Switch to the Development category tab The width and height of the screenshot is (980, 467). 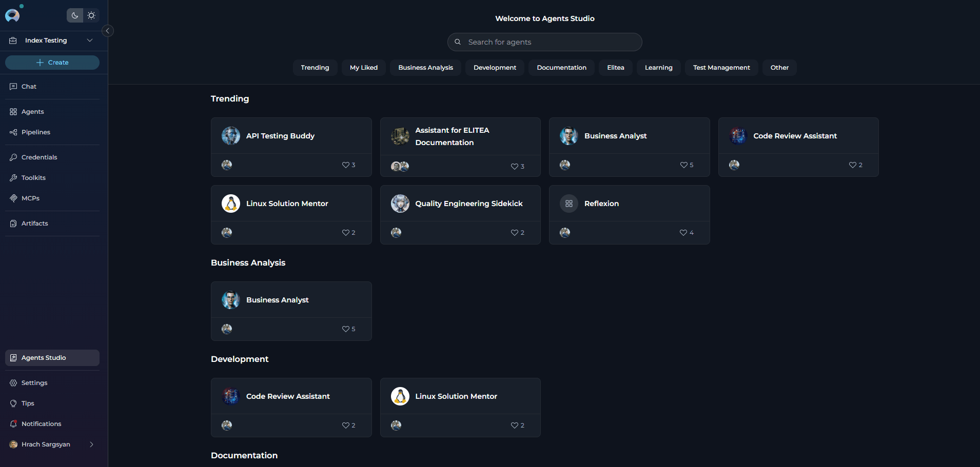click(494, 67)
